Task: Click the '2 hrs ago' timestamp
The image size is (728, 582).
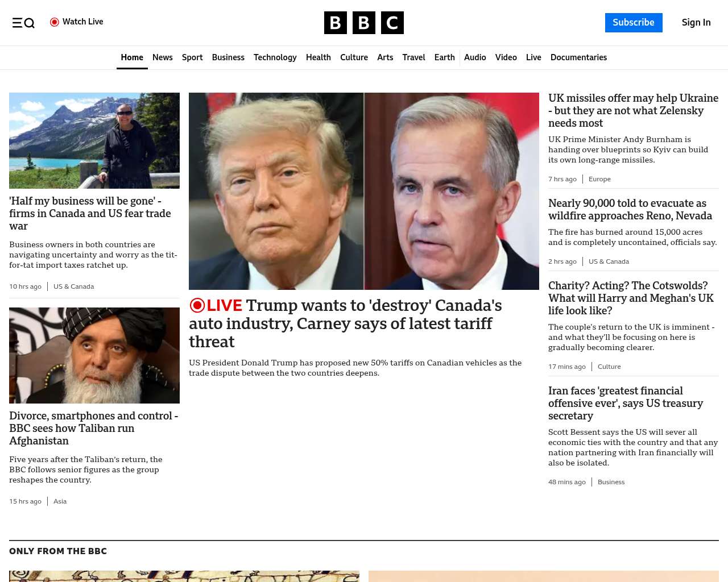Action: coord(562,261)
